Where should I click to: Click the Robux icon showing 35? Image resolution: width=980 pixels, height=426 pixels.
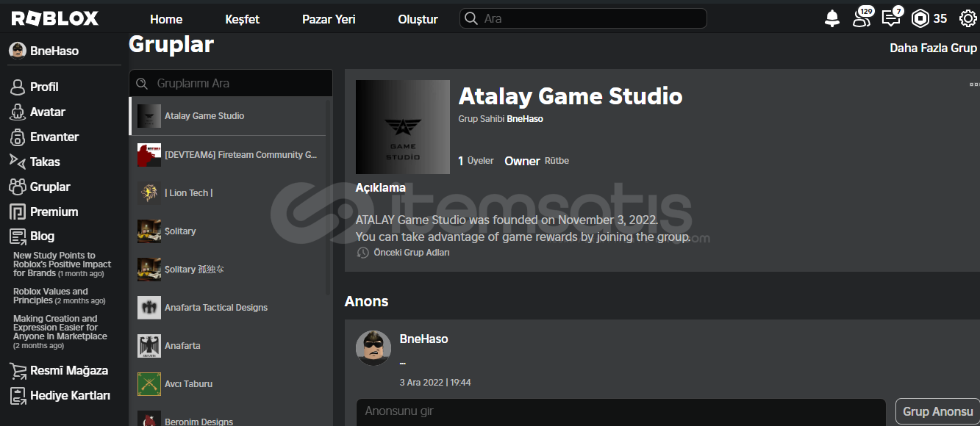click(920, 19)
